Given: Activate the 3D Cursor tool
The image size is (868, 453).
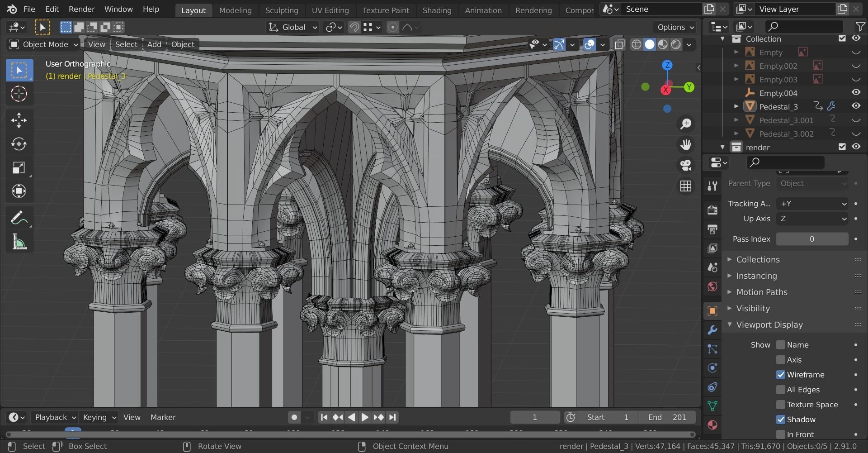Looking at the screenshot, I should 19,94.
